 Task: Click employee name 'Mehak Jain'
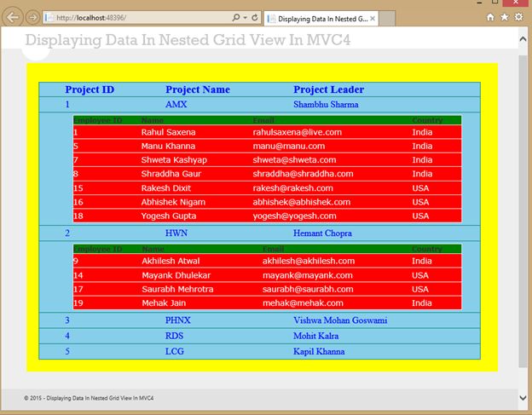tap(164, 303)
